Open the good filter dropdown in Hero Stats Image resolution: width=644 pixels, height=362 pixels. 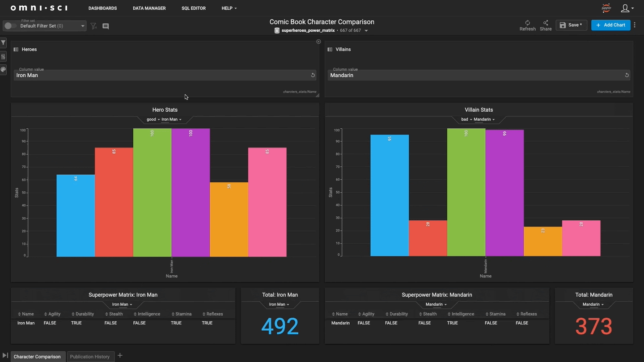[x=153, y=119]
